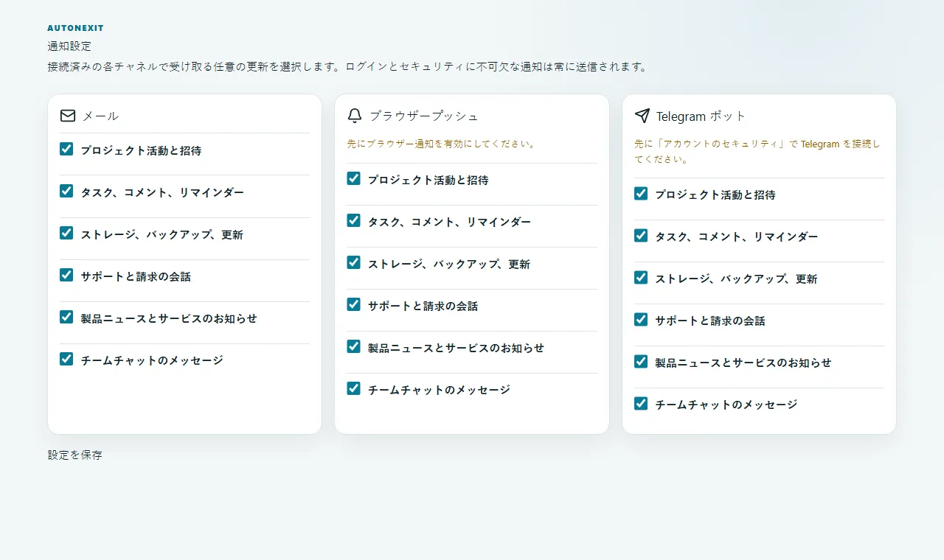
Task: Click the Telegram paper plane icon
Action: pyautogui.click(x=642, y=116)
